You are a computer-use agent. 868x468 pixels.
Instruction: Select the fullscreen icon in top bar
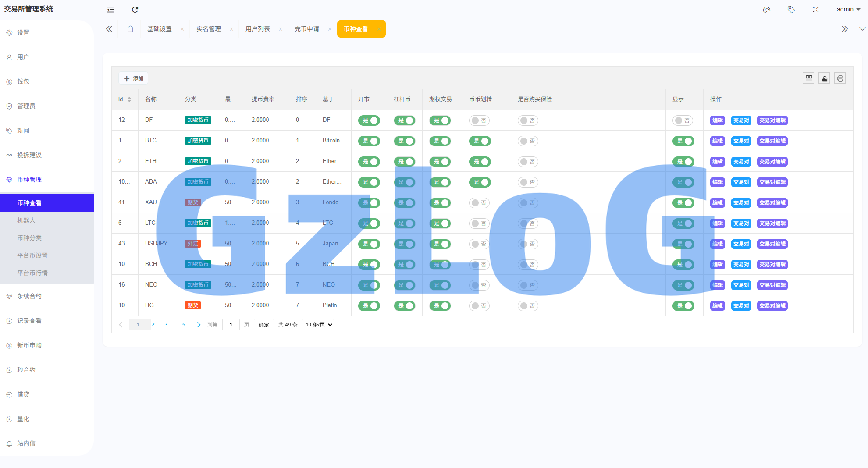coord(815,9)
